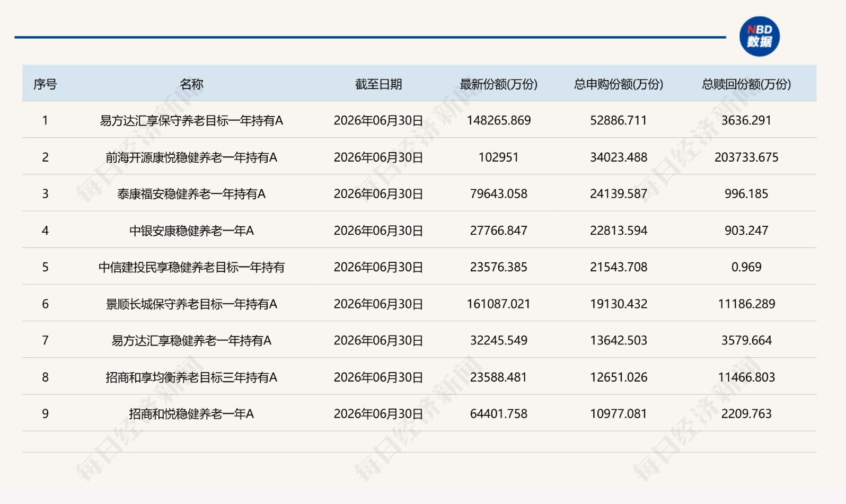Select sequence number 8 in 招商和享 row
This screenshot has height=504, width=846.
pyautogui.click(x=45, y=377)
